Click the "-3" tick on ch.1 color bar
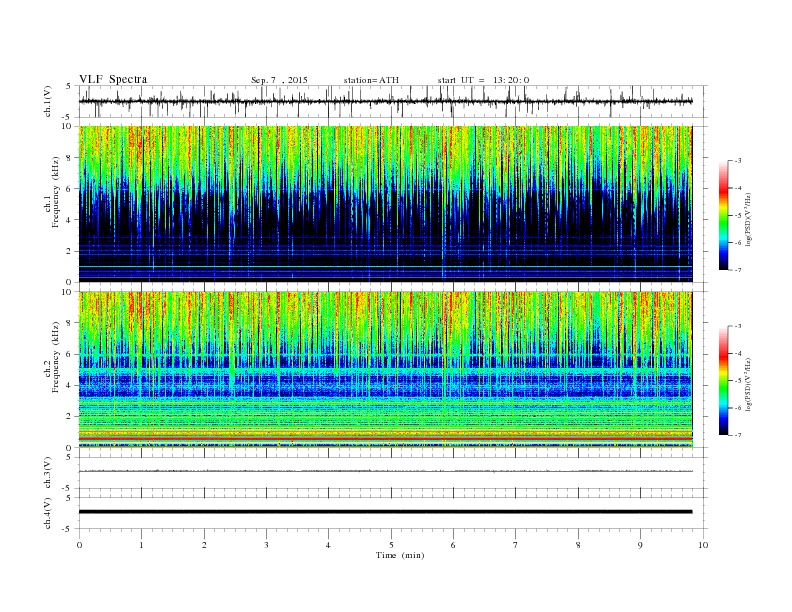This screenshot has width=792, height=612. (x=737, y=161)
